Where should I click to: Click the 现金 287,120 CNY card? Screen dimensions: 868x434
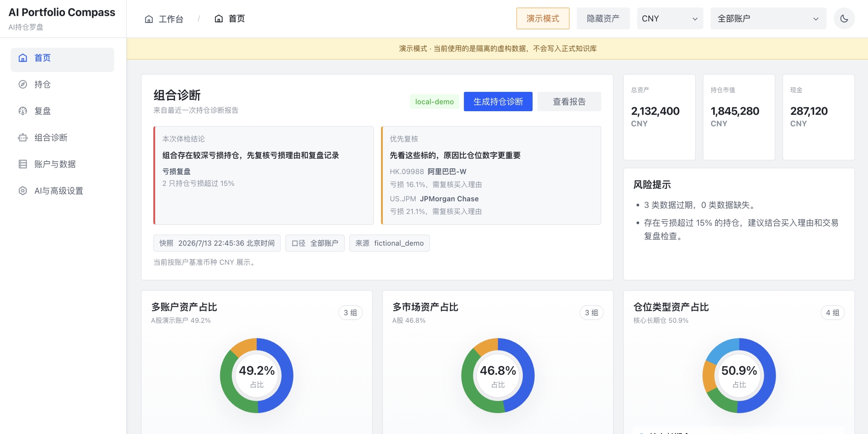coord(818,117)
